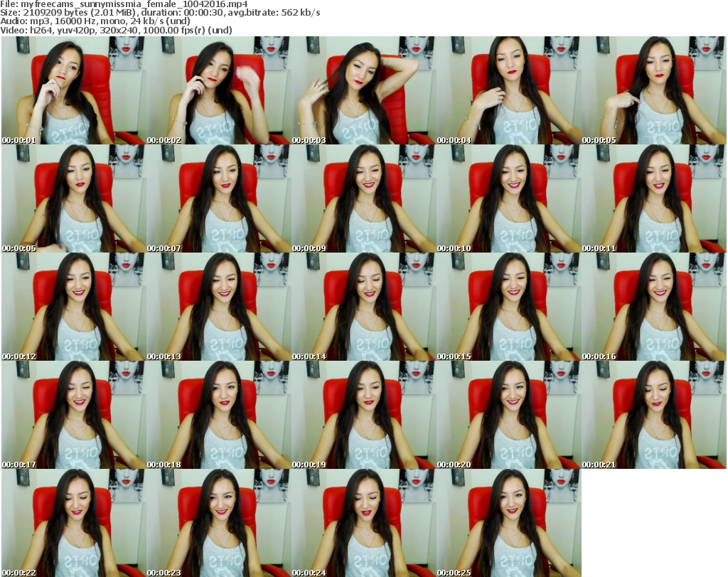Click the File name line in header
The height and width of the screenshot is (577, 728).
point(124,4)
